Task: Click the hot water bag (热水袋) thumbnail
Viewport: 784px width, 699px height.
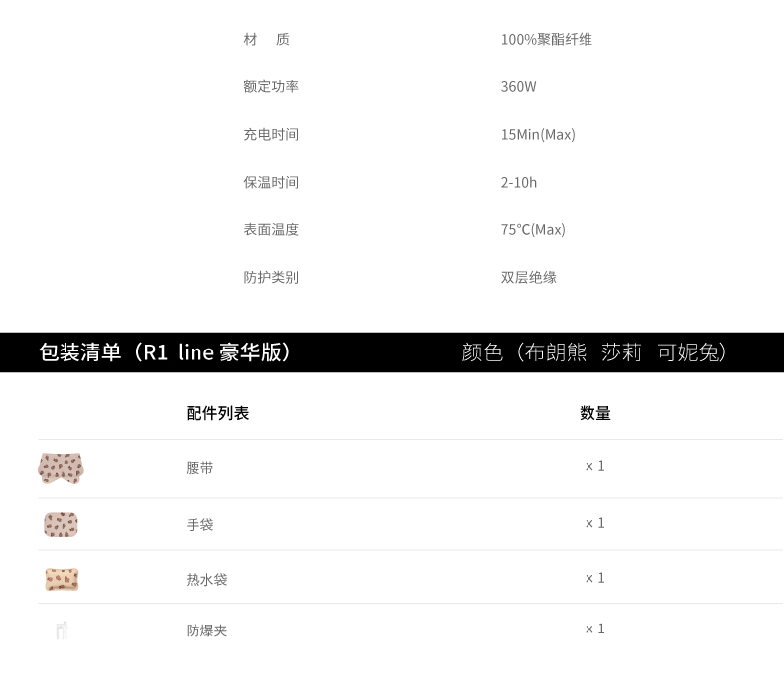Action: tap(62, 579)
